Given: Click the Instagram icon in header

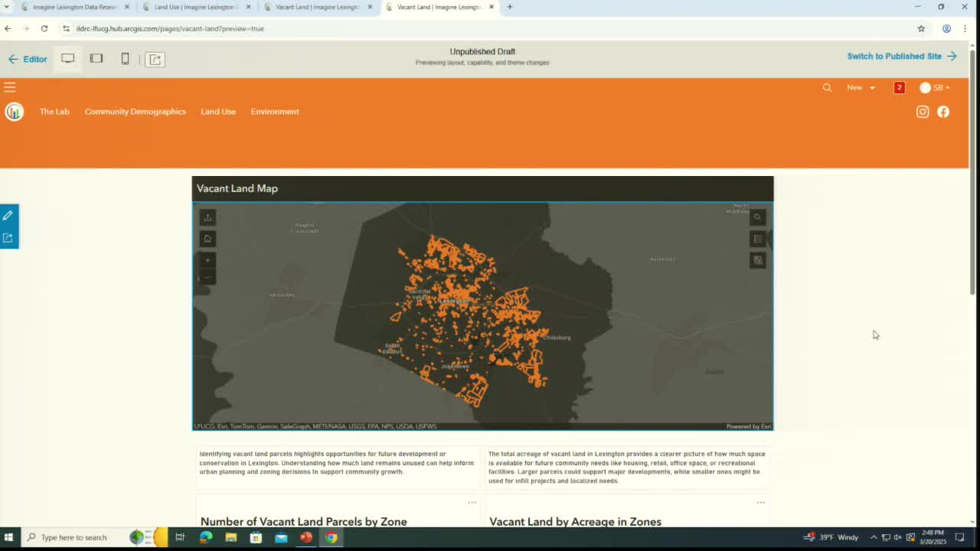Looking at the screenshot, I should coord(923,112).
